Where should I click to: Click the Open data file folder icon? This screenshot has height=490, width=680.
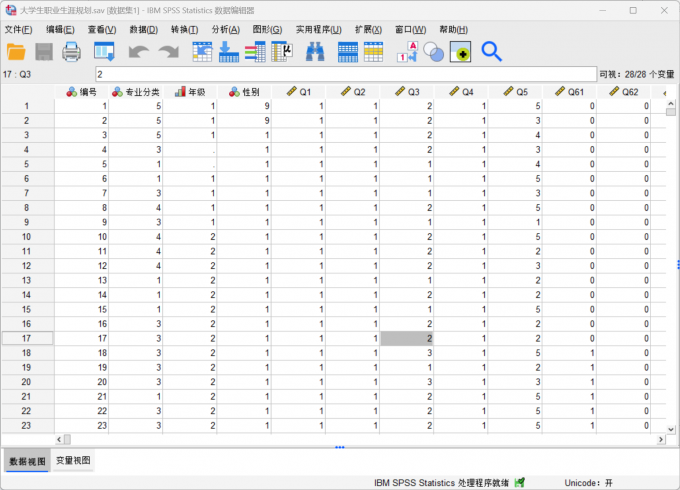tap(17, 51)
